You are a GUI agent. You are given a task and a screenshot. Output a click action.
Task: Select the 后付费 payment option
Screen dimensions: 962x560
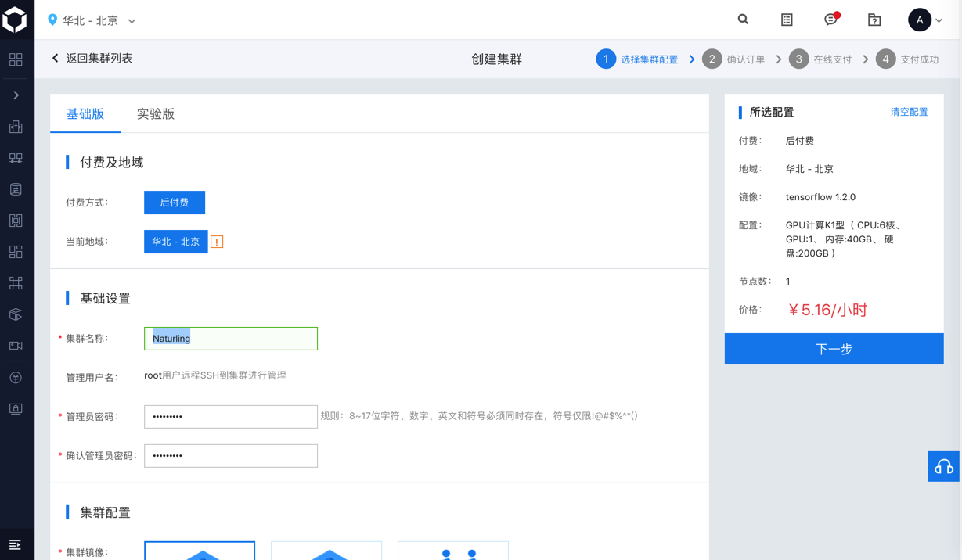175,203
